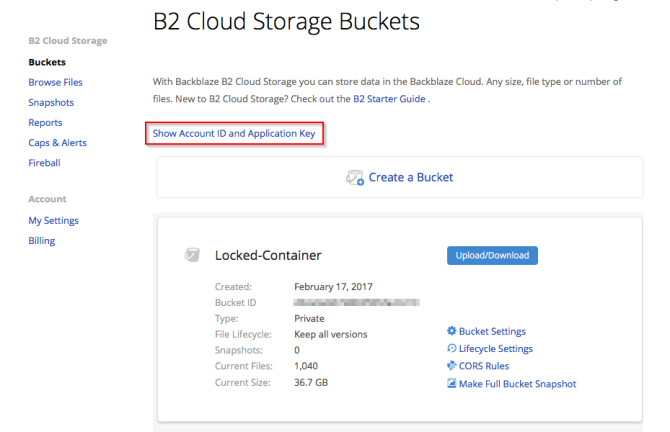The height and width of the screenshot is (432, 670).
Task: Click the Upload/Download button
Action: coord(492,256)
